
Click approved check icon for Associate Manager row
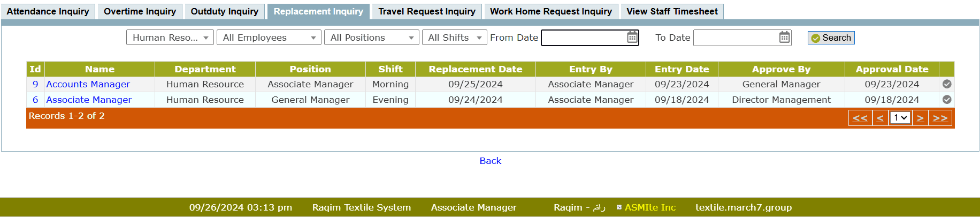coord(946,100)
